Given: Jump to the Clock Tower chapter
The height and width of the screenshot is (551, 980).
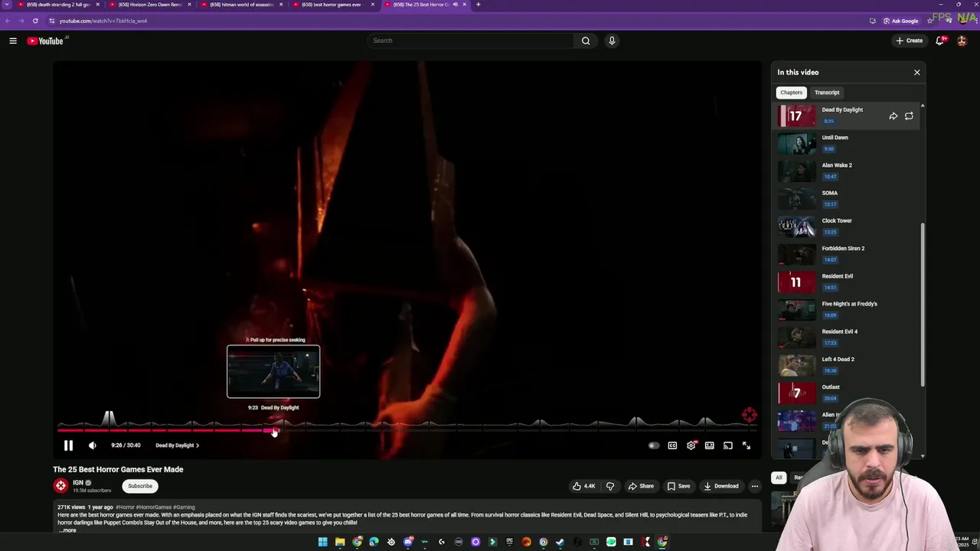Looking at the screenshot, I should tap(849, 226).
